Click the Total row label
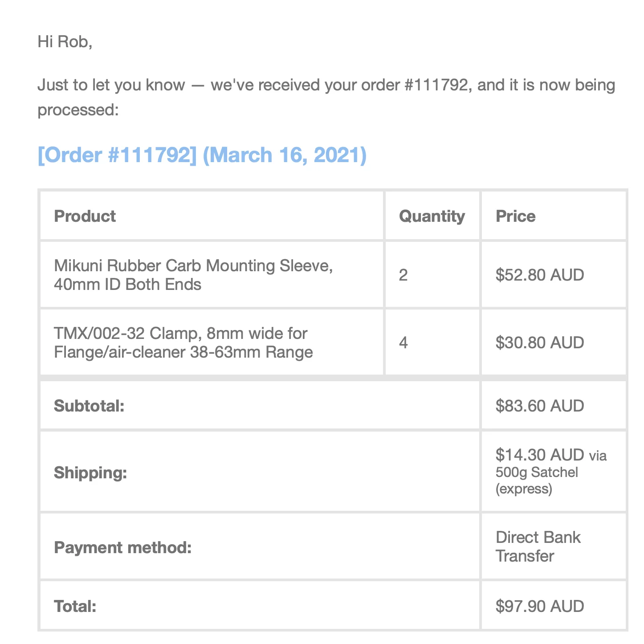The height and width of the screenshot is (644, 644). point(75,606)
